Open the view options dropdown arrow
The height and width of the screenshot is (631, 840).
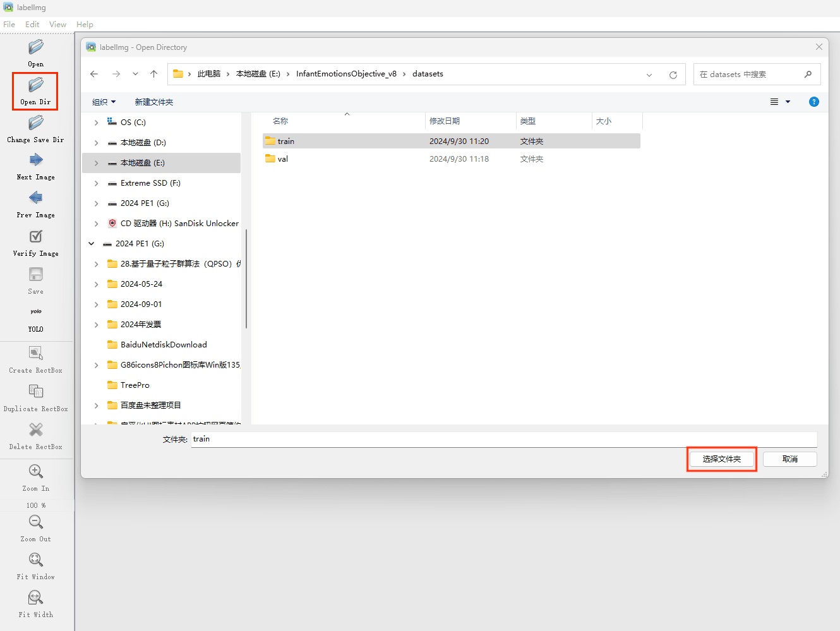point(788,102)
